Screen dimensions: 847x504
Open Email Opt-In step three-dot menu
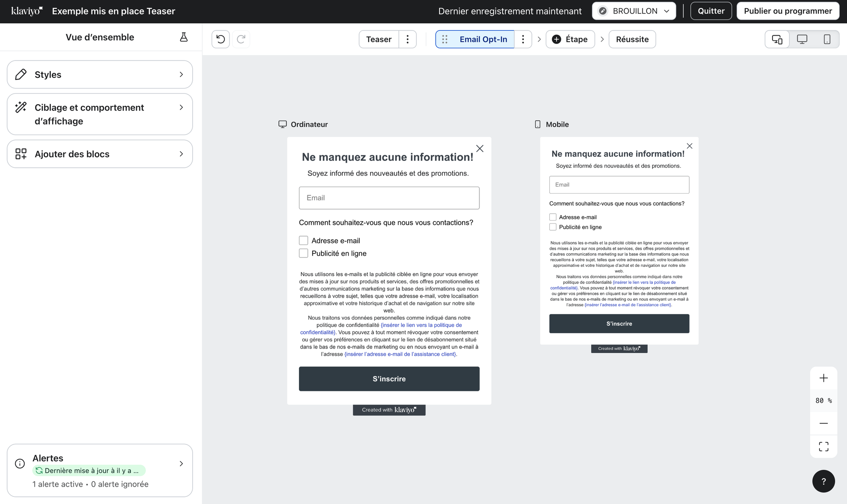(523, 39)
